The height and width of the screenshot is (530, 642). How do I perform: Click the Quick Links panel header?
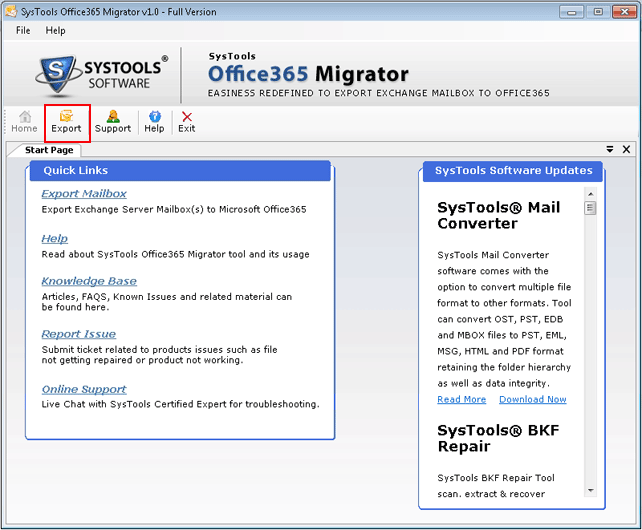click(180, 170)
